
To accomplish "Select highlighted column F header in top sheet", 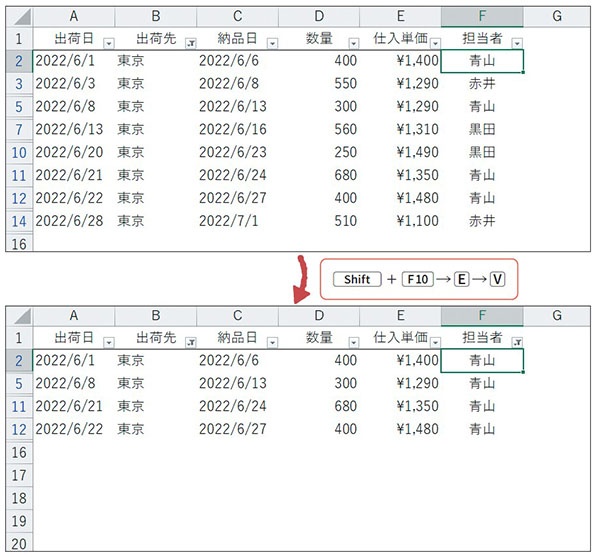I will pyautogui.click(x=482, y=16).
